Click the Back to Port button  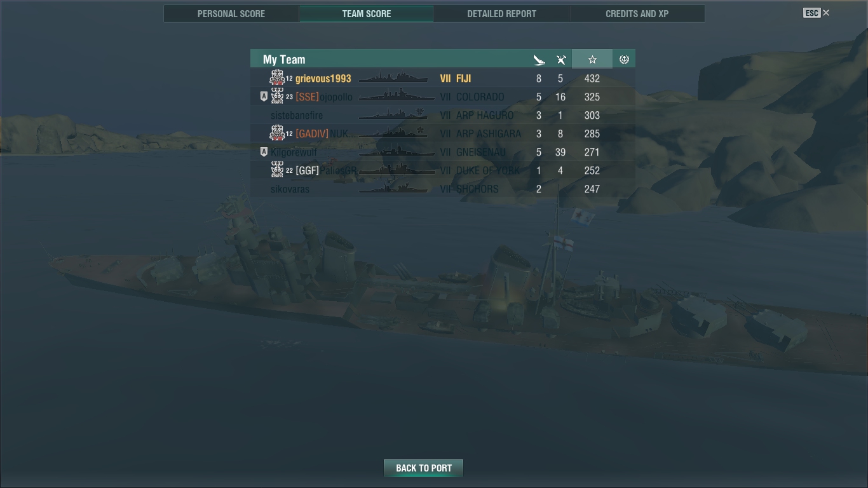pyautogui.click(x=423, y=468)
